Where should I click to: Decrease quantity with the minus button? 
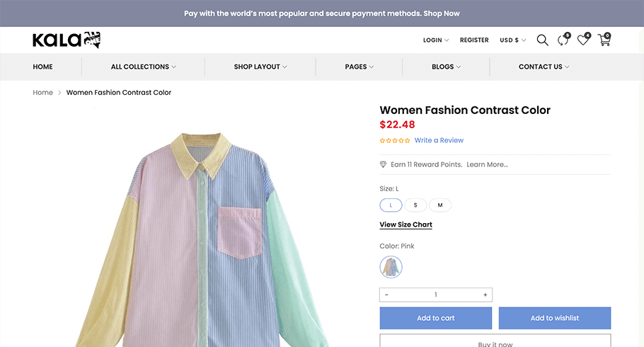386,295
